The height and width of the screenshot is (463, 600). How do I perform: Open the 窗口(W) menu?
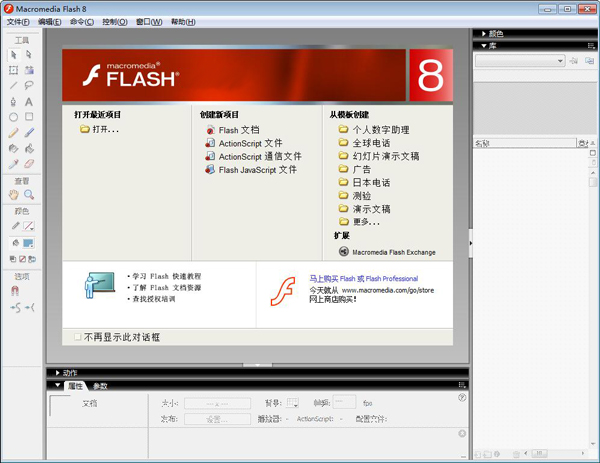[x=149, y=22]
